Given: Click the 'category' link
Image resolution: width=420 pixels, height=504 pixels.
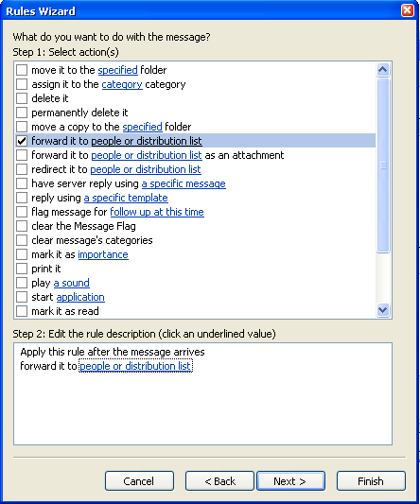Looking at the screenshot, I should coord(122,84).
